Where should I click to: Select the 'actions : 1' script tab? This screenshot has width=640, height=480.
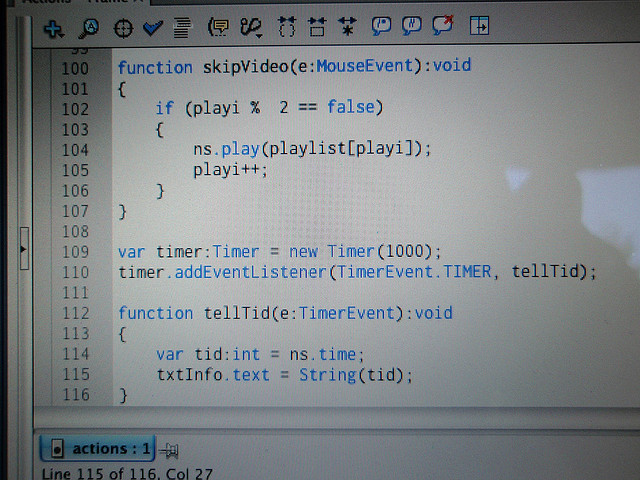(x=97, y=449)
